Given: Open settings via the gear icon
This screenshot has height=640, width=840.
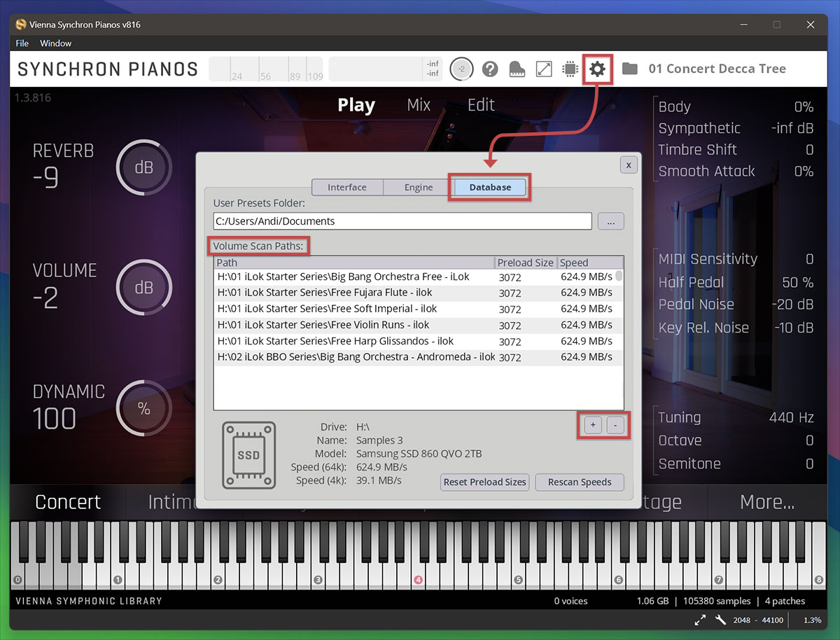Looking at the screenshot, I should click(597, 69).
